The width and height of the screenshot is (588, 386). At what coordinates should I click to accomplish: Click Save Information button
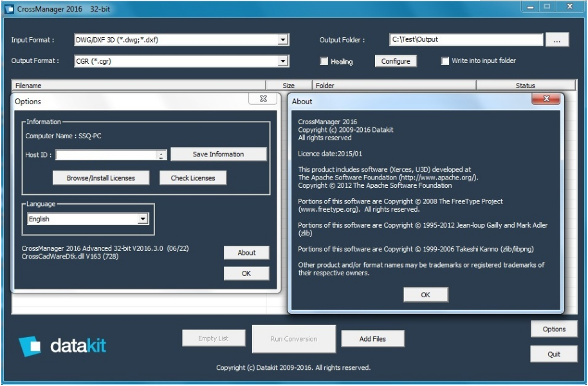[x=218, y=154]
